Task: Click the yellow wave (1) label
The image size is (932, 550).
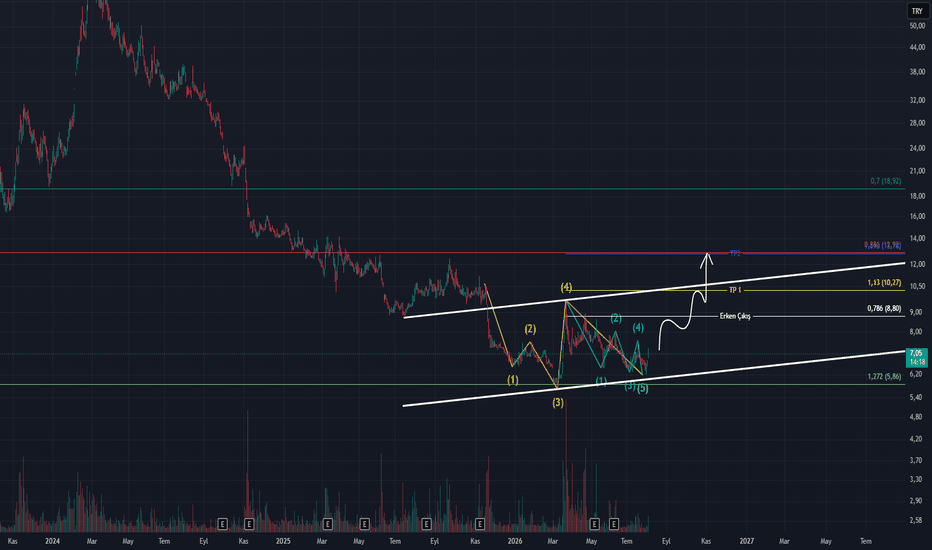Action: pos(513,380)
